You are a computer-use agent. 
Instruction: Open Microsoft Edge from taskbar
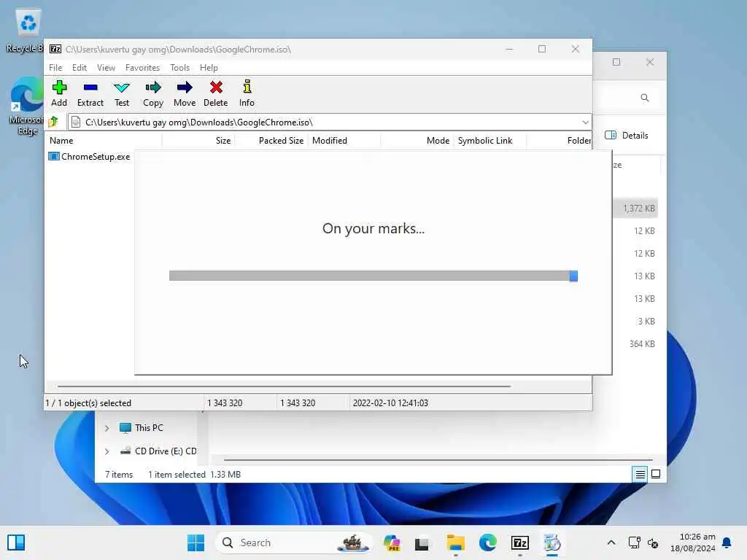click(x=488, y=542)
